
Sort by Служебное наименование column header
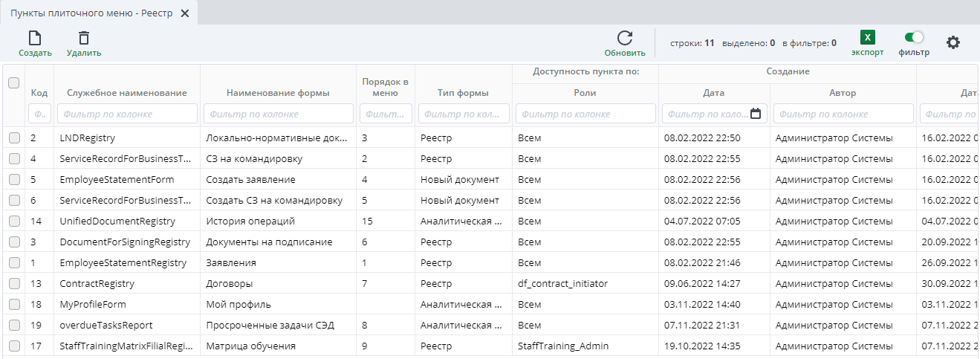(127, 93)
